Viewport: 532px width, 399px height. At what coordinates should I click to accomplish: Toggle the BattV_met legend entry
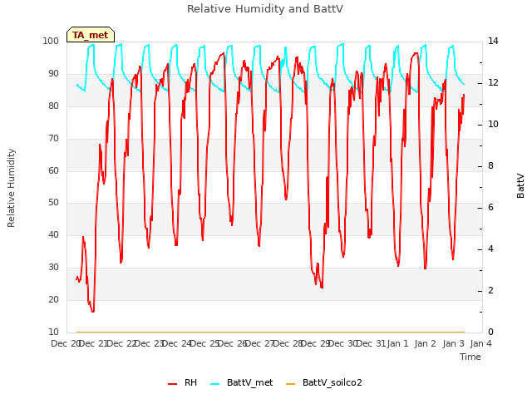point(242,382)
